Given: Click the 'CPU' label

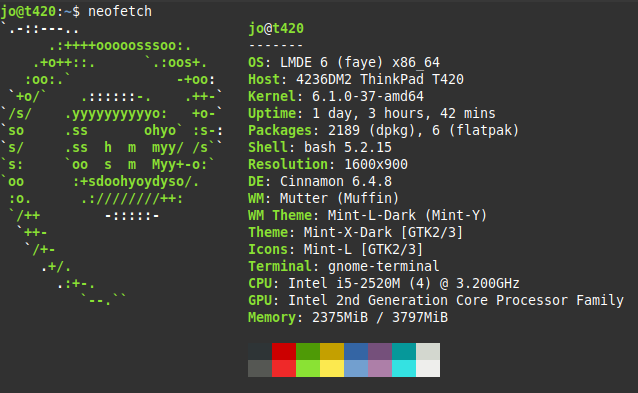Looking at the screenshot, I should click(x=260, y=284).
